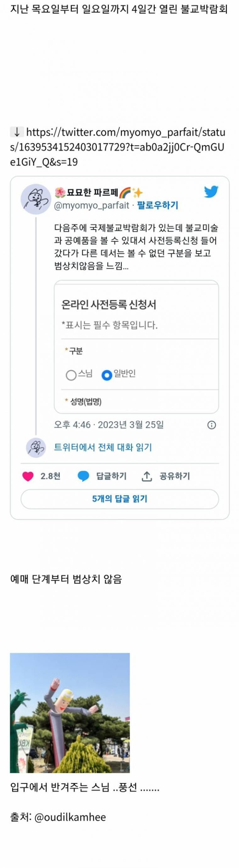The height and width of the screenshot is (868, 239).
Task: Click the @myomyo_parfait handle
Action: coord(92,205)
